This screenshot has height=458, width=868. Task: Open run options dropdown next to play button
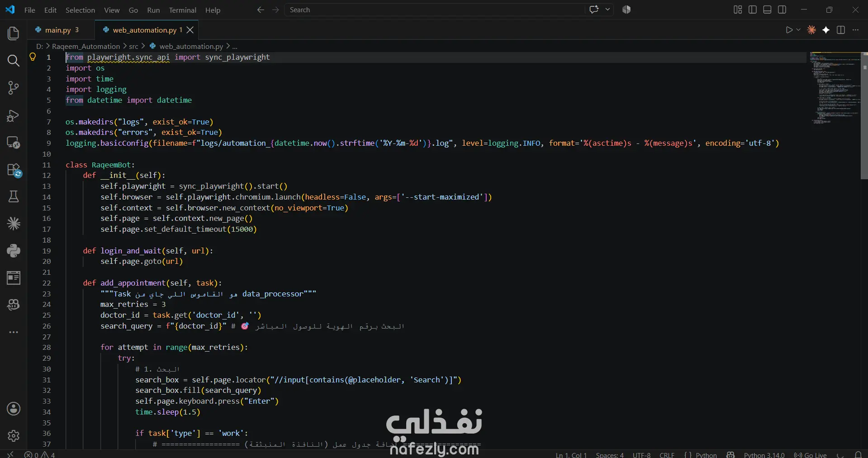(x=798, y=30)
